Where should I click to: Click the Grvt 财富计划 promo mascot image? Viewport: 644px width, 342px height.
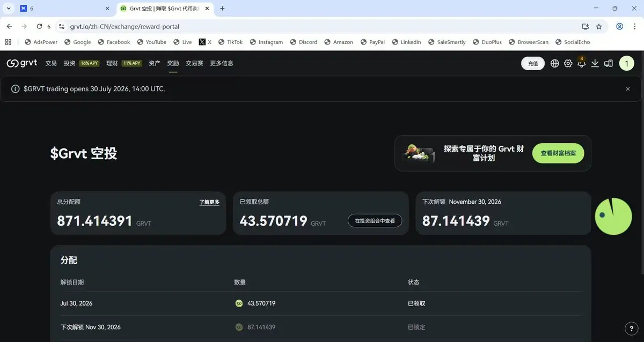click(x=419, y=153)
